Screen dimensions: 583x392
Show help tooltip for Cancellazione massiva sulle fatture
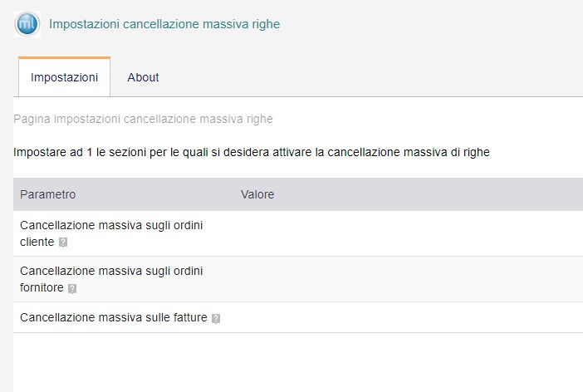216,318
